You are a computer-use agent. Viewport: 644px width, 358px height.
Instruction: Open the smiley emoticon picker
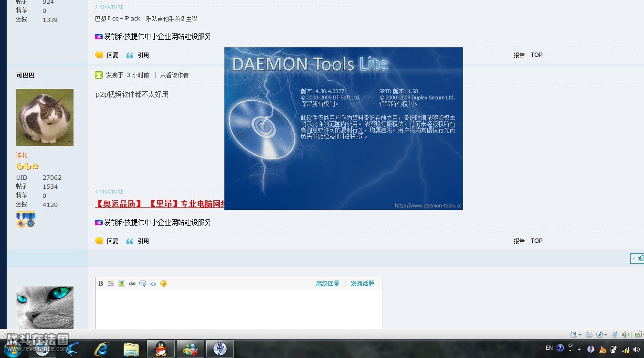click(x=164, y=283)
